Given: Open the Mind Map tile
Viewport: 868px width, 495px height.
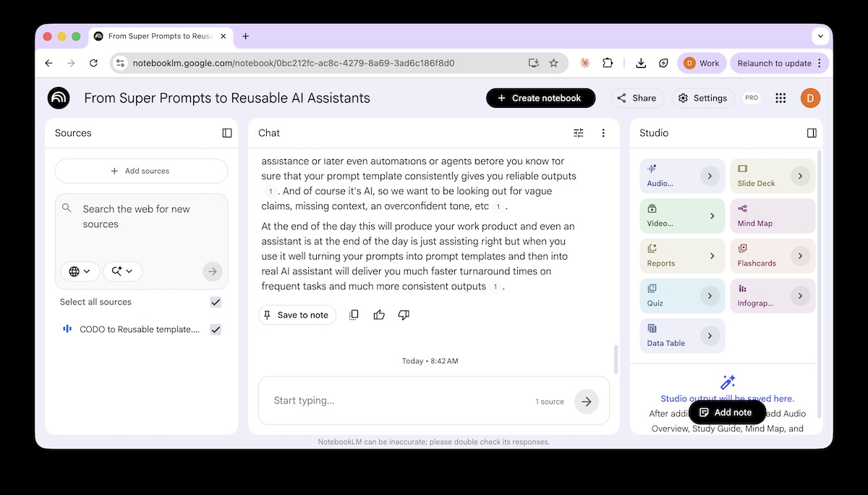Looking at the screenshot, I should coord(773,216).
